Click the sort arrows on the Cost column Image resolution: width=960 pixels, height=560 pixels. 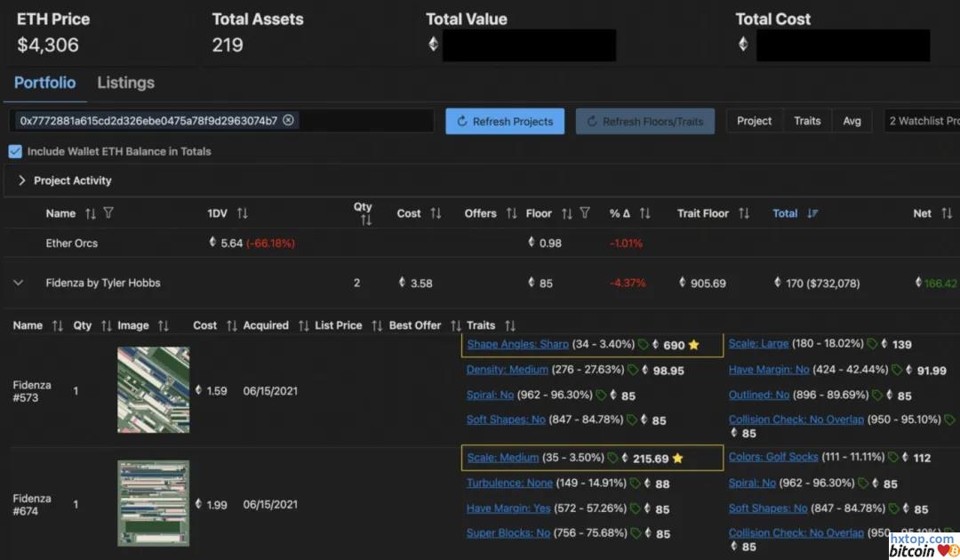coord(436,213)
